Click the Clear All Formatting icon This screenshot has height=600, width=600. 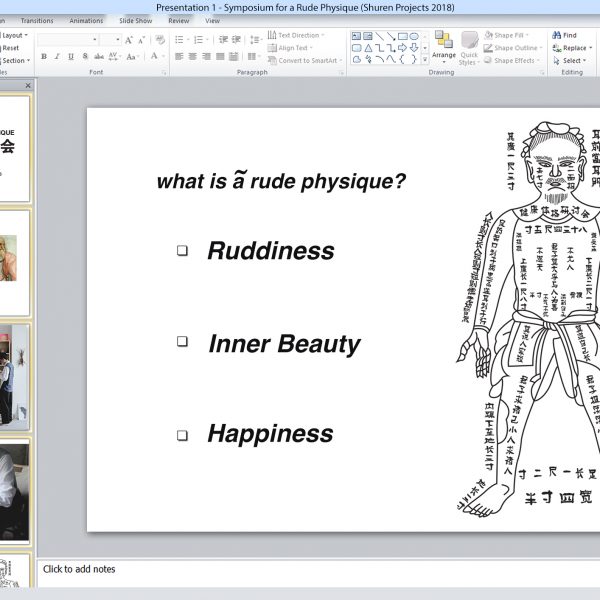click(158, 40)
